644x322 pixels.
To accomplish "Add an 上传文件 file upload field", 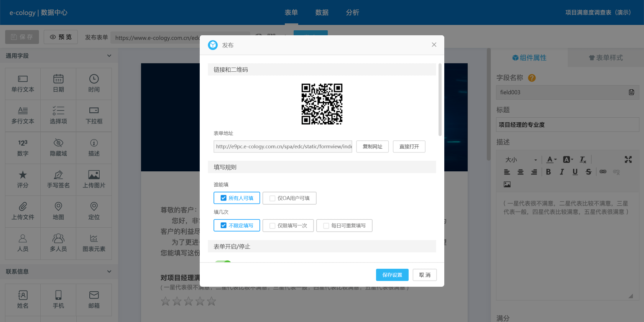I will pyautogui.click(x=23, y=212).
